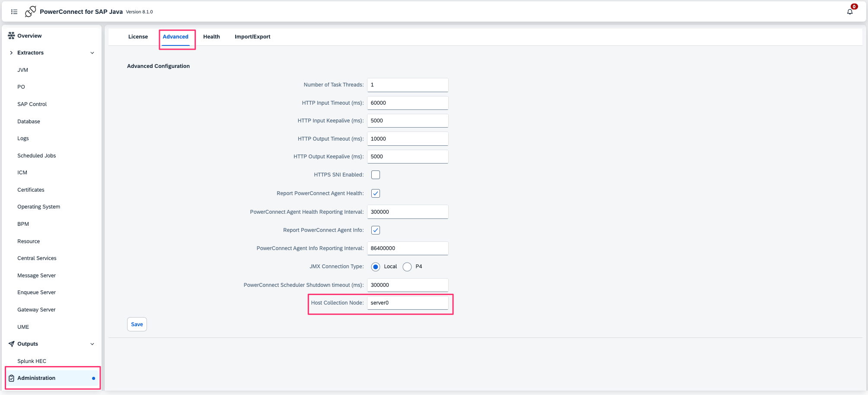Click the Outputs paper plane icon

click(x=11, y=344)
